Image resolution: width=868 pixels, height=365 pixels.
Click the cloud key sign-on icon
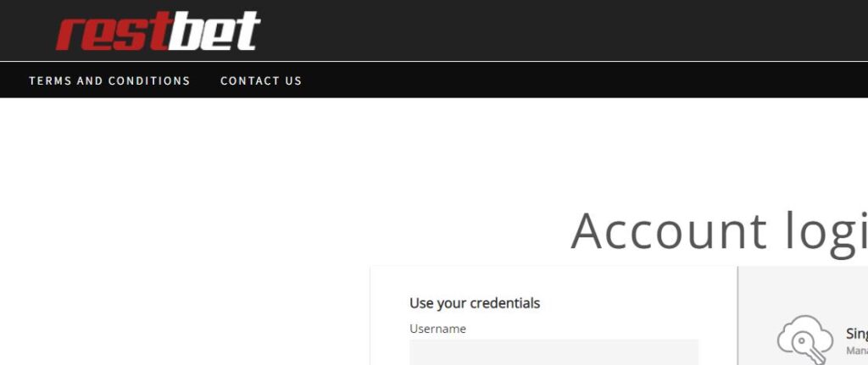[x=805, y=340]
